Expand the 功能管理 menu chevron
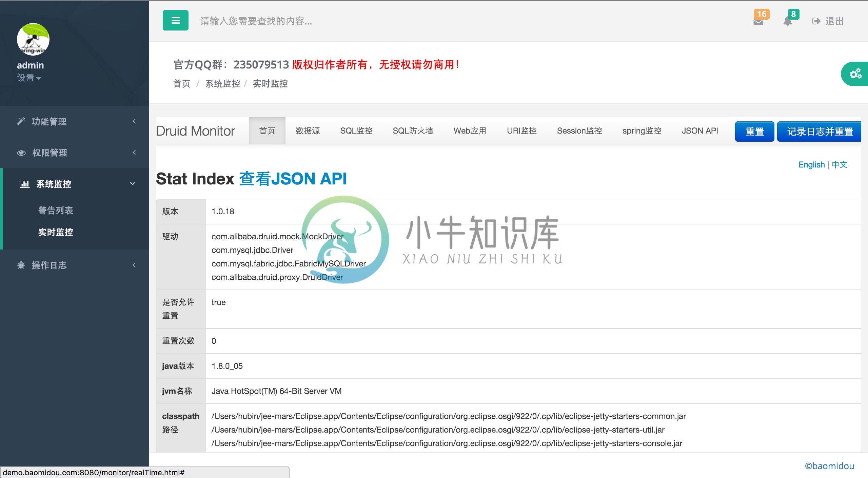 [x=134, y=121]
